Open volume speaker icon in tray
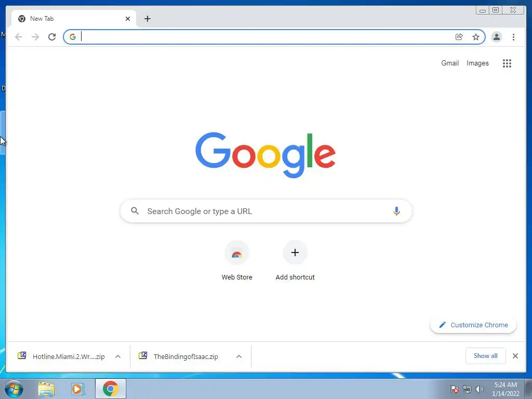 480,389
